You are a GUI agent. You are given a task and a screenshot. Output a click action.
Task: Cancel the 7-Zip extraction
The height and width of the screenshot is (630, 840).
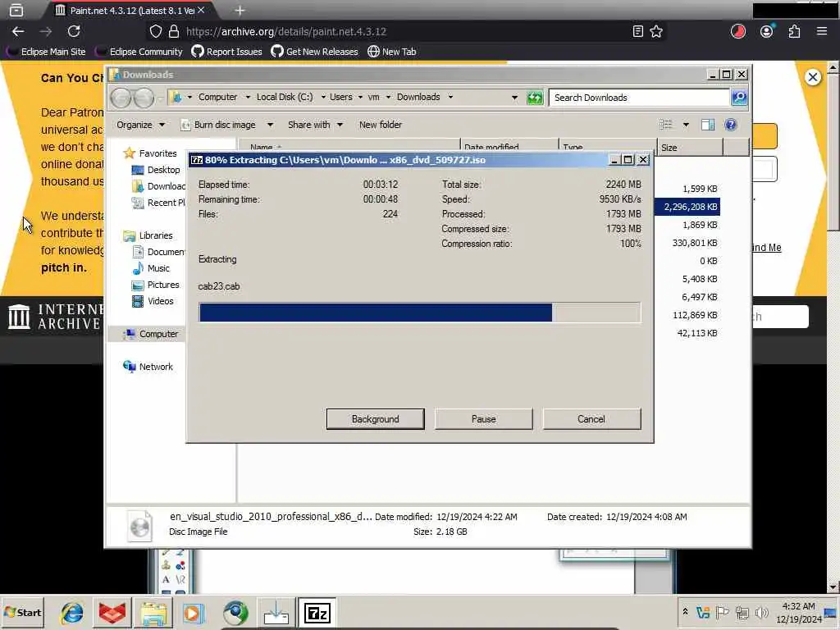click(x=591, y=419)
